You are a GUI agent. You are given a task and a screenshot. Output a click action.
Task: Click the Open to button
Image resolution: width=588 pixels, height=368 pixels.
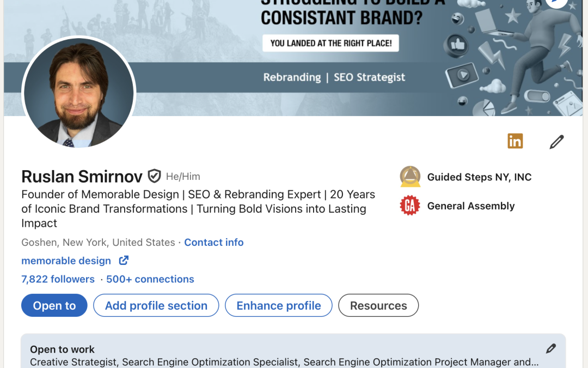click(54, 305)
